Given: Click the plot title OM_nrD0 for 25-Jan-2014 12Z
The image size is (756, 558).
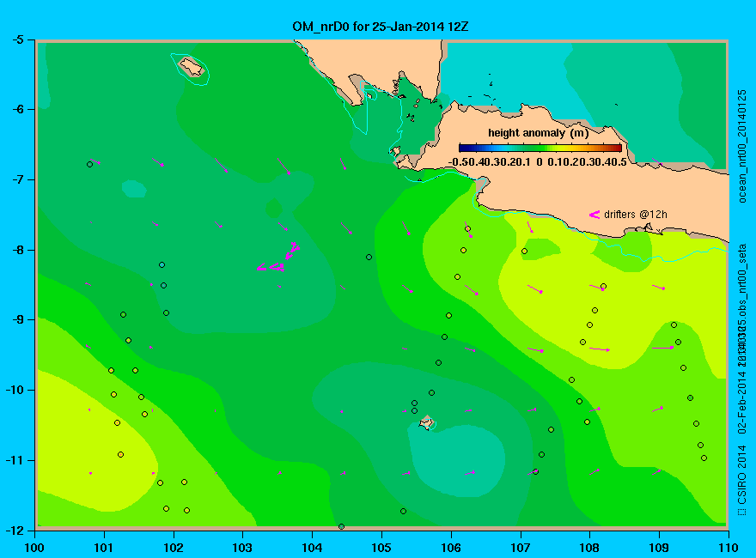Looking at the screenshot, I should pyautogui.click(x=380, y=27).
